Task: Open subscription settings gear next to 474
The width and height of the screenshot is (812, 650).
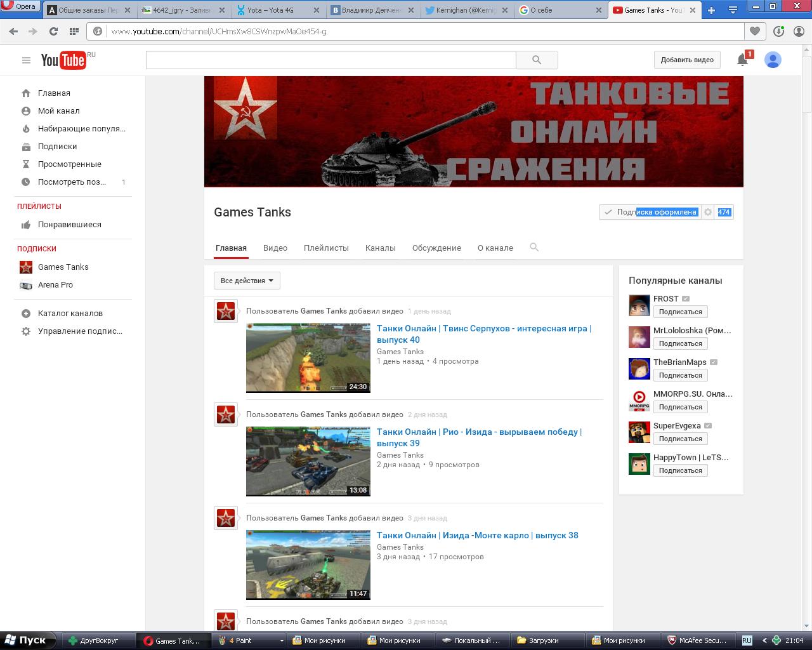Action: tap(708, 212)
